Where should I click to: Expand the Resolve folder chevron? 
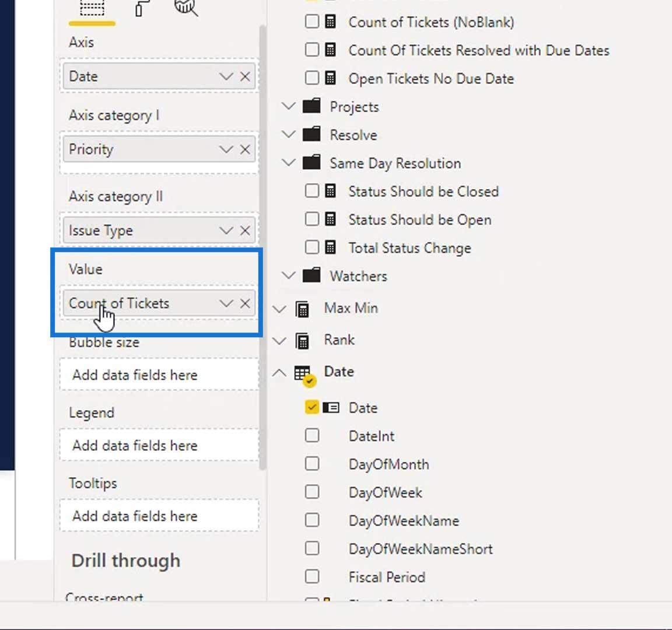click(289, 134)
